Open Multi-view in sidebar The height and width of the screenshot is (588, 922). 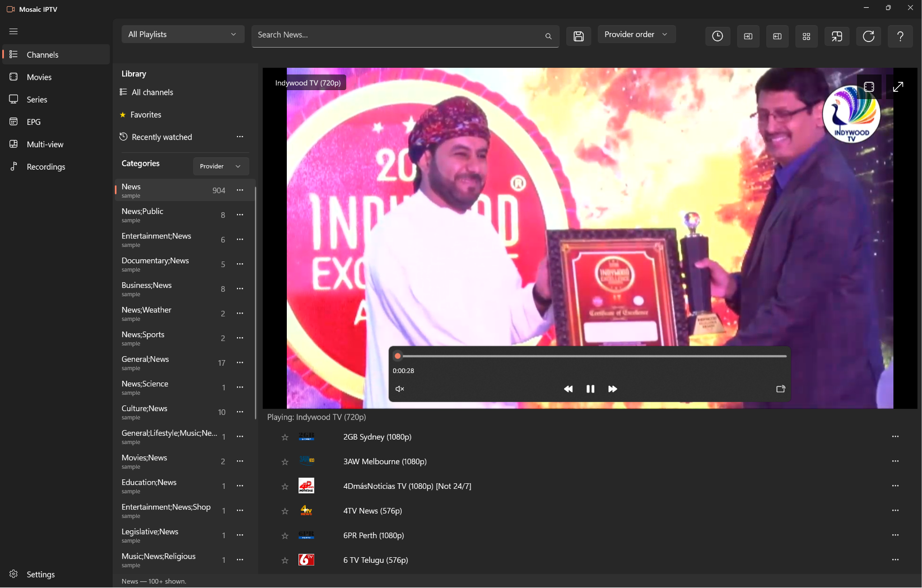55,144
